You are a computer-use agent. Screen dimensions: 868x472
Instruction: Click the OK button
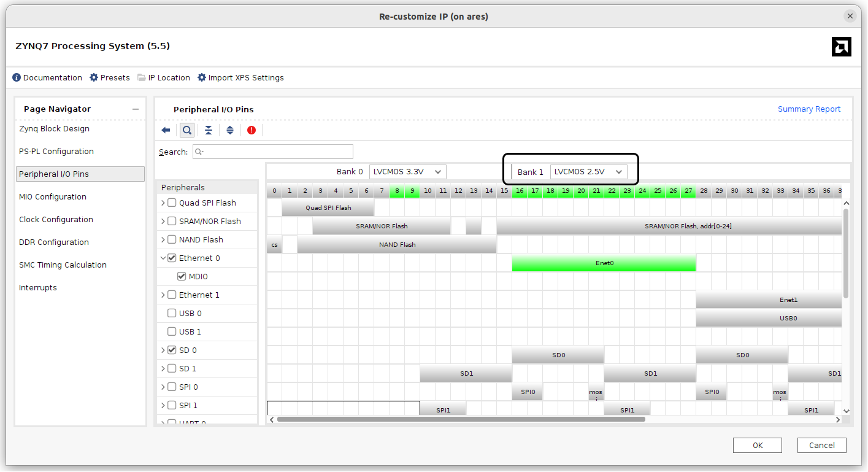[x=758, y=446]
